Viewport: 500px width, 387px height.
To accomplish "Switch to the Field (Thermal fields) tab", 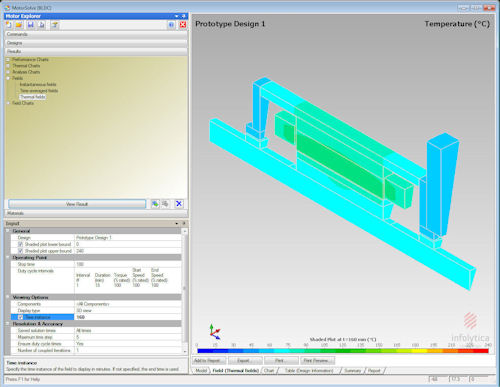I will 236,370.
